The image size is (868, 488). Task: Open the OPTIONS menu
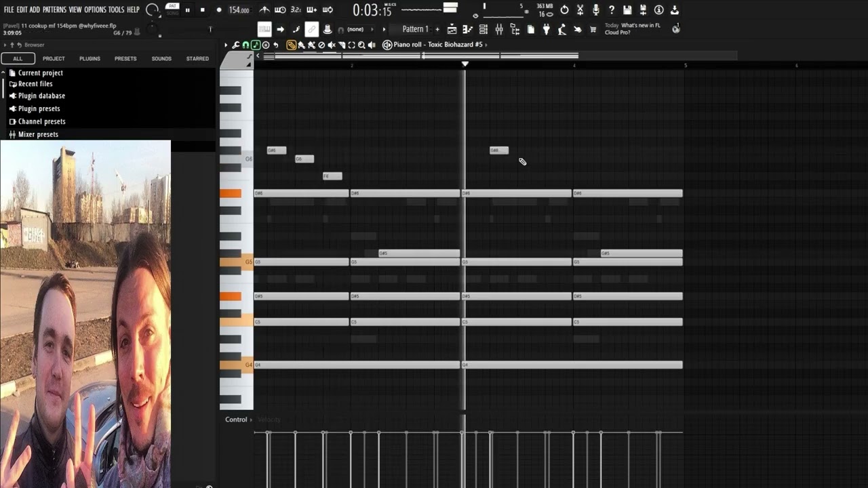95,9
